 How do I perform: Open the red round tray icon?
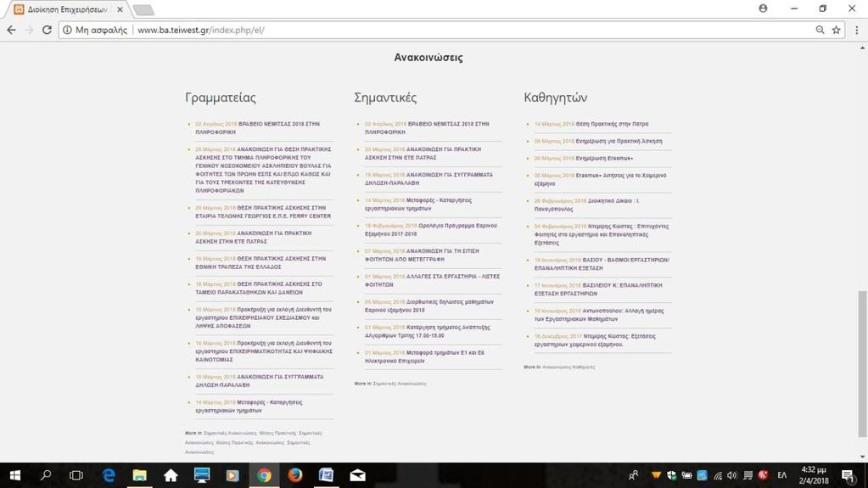tap(763, 475)
